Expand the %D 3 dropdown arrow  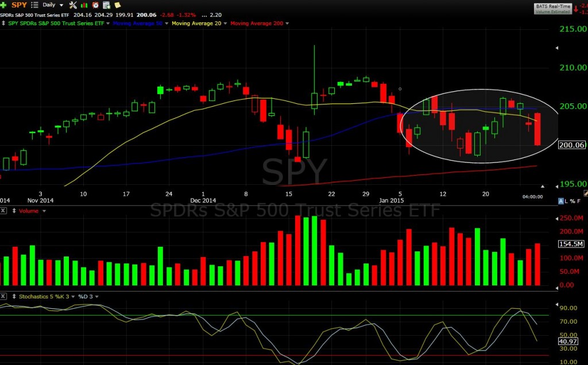pos(96,297)
